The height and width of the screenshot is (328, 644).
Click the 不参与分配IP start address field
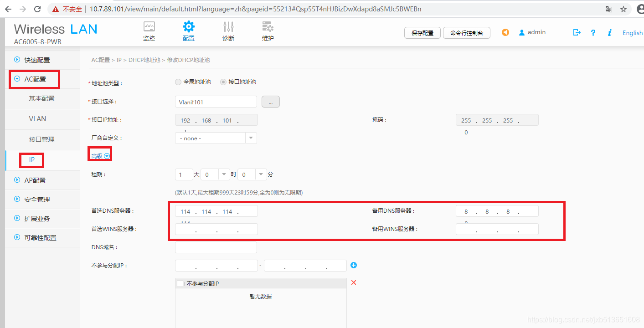(216, 266)
